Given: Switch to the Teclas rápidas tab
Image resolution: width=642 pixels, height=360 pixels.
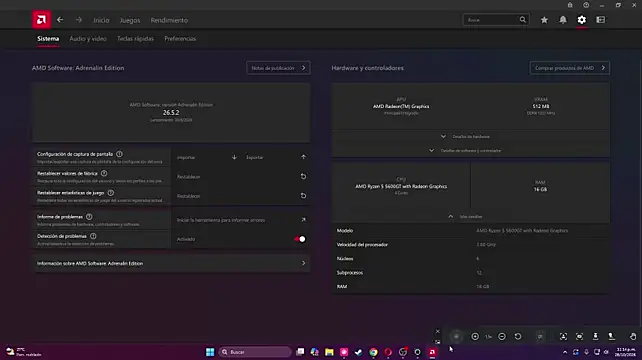Looking at the screenshot, I should 135,38.
